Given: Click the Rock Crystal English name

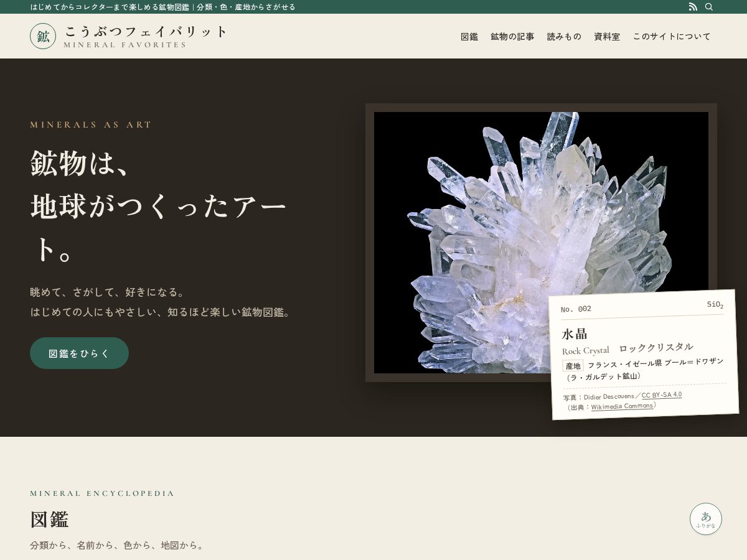Looking at the screenshot, I should click(585, 351).
